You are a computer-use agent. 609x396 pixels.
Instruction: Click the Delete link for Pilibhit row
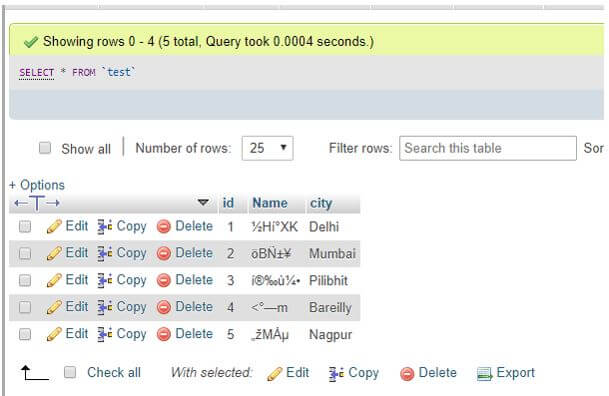(x=194, y=280)
